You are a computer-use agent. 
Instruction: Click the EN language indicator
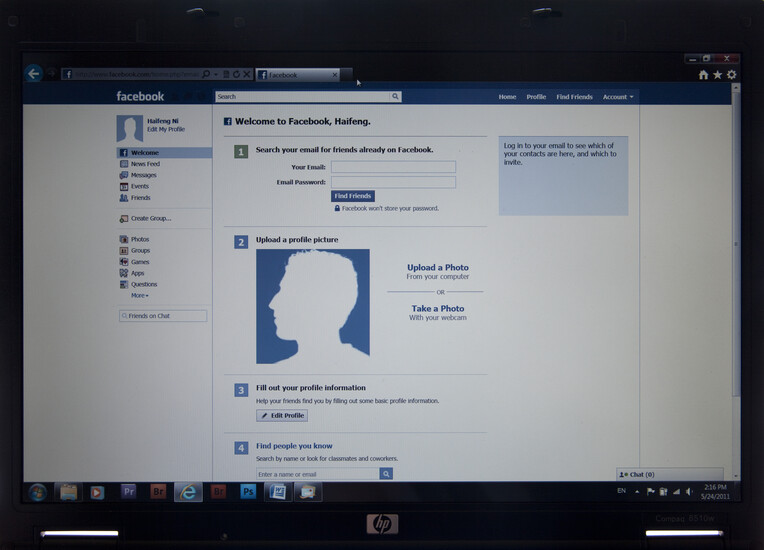tap(621, 491)
